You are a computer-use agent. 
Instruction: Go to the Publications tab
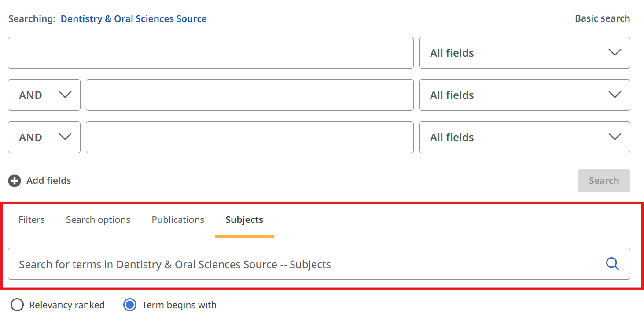[x=178, y=220]
